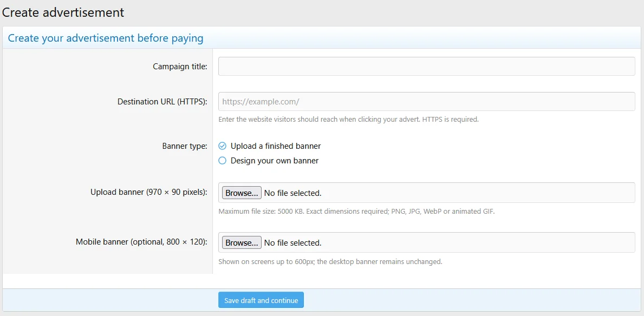Open Browse for the 970 × 90 banner upload
The width and height of the screenshot is (644, 316).
[x=242, y=193]
